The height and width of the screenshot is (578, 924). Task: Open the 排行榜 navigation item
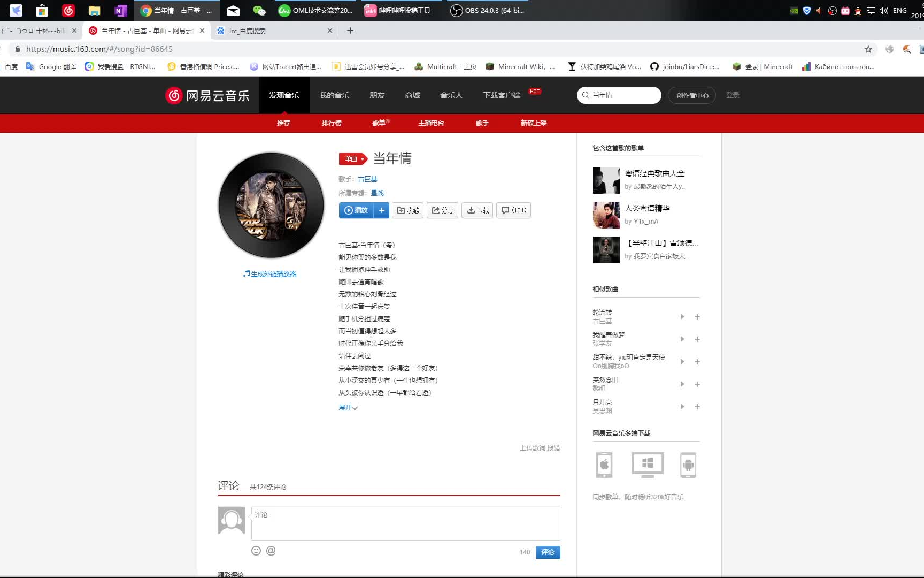[x=330, y=123]
